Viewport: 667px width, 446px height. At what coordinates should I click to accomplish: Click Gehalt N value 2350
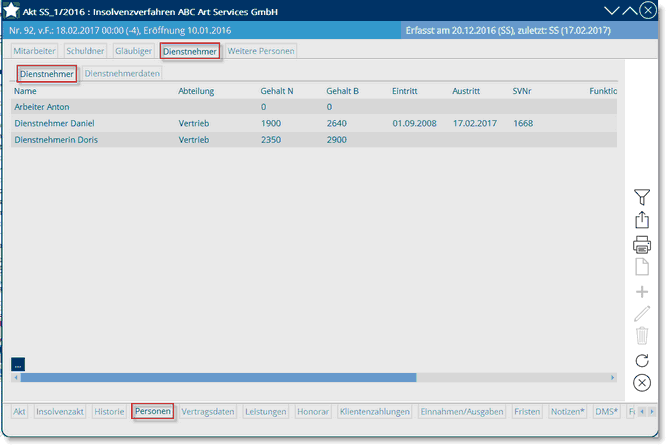click(x=271, y=140)
